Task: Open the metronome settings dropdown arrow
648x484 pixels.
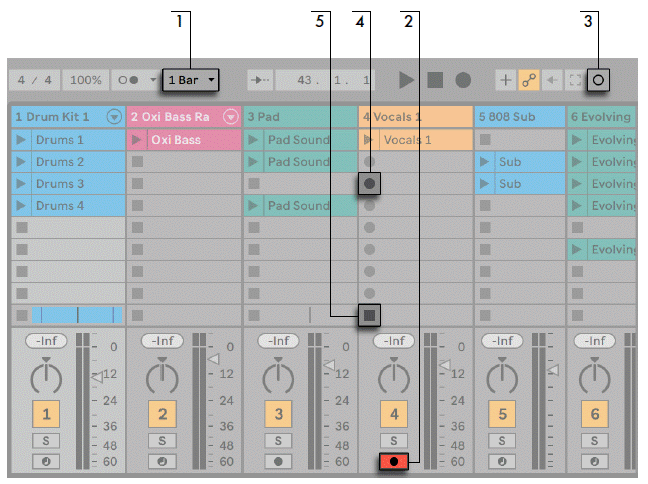Action: (153, 79)
